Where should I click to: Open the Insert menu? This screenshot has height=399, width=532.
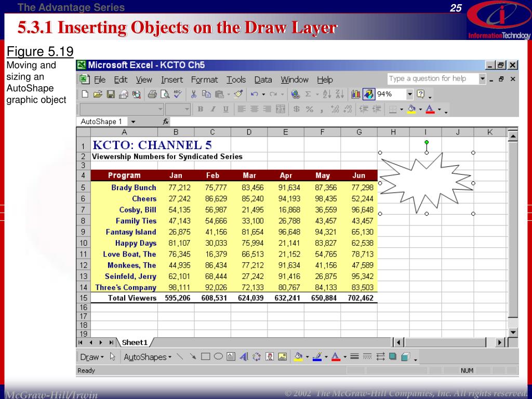click(171, 79)
